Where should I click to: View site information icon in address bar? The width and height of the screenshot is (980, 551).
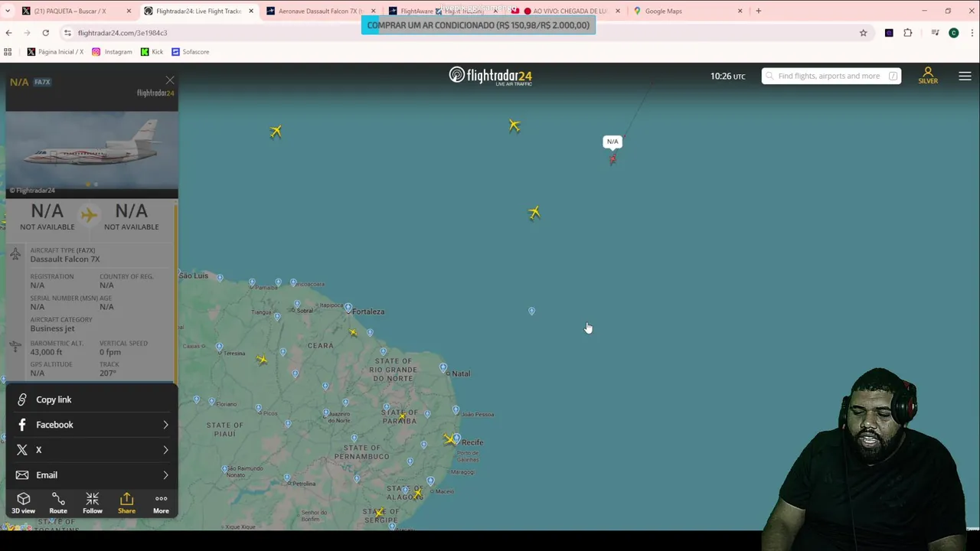(x=67, y=33)
